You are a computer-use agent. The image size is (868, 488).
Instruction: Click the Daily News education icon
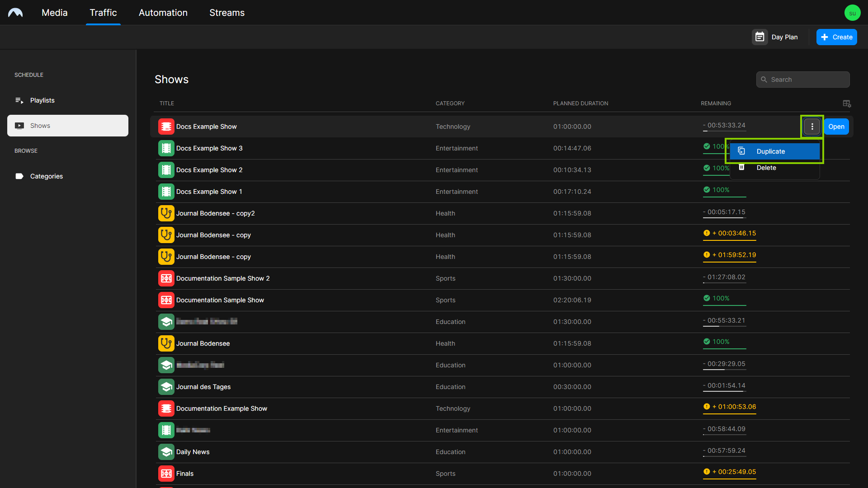coord(166,452)
